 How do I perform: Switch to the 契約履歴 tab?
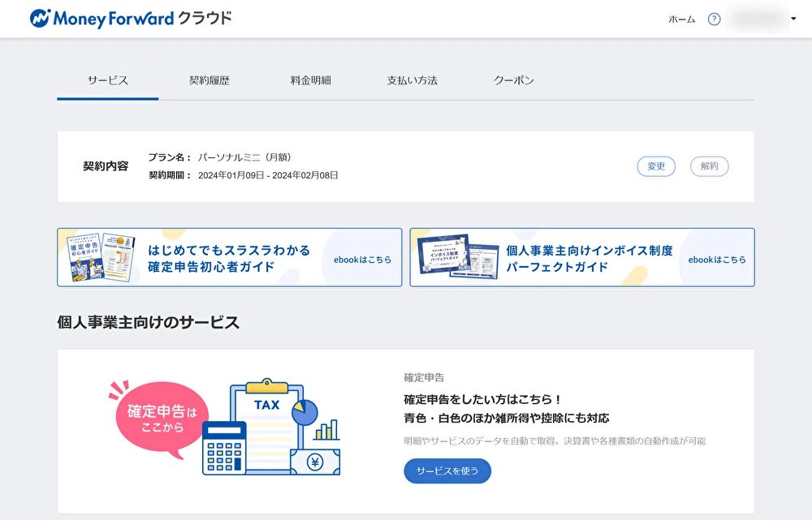(x=209, y=80)
